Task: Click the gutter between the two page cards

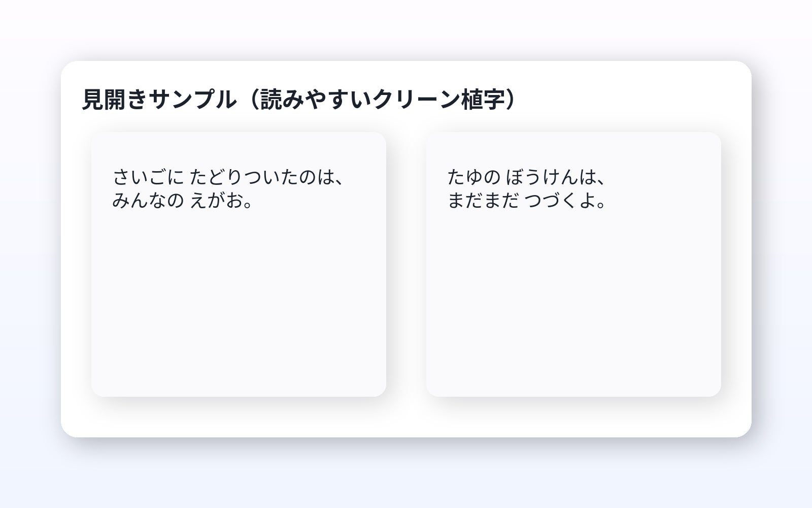Action: pos(406,264)
